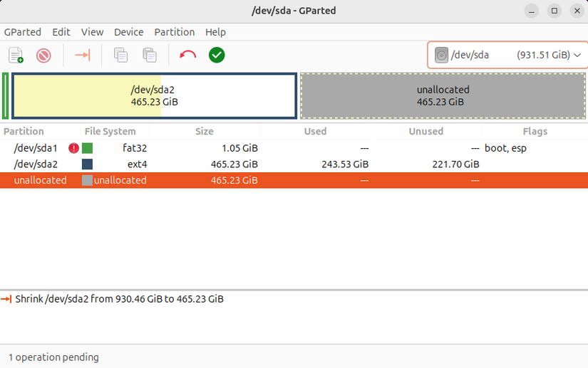
Task: Click the Delete partition toolbar icon
Action: click(x=43, y=56)
